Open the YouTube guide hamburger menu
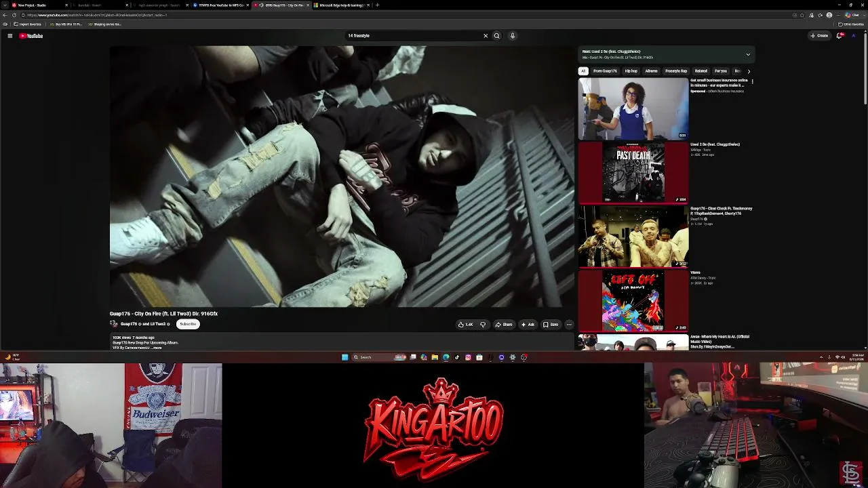868x488 pixels. [9, 36]
